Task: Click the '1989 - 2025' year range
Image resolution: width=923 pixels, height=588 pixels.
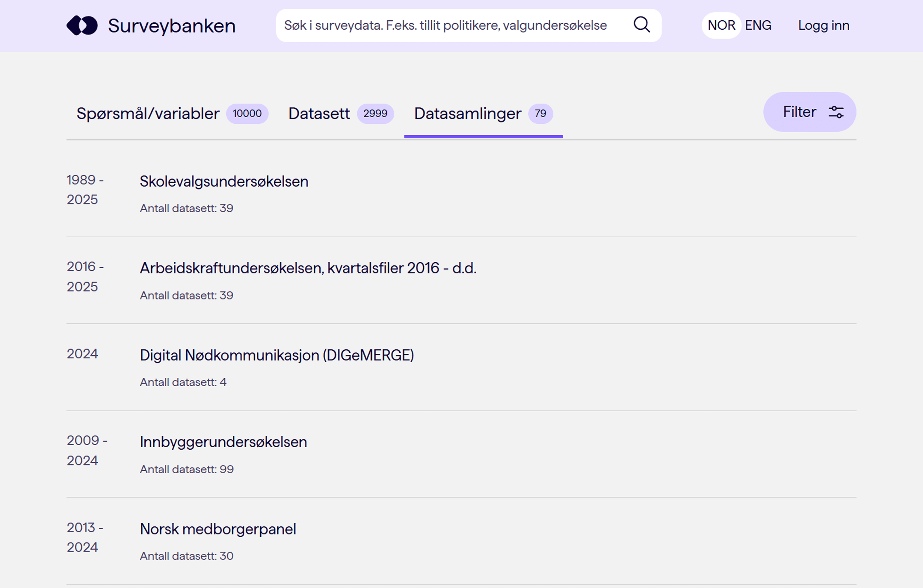Action: click(85, 190)
